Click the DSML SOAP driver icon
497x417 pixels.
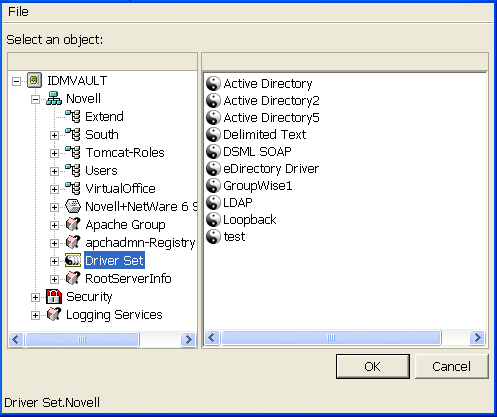tap(213, 151)
